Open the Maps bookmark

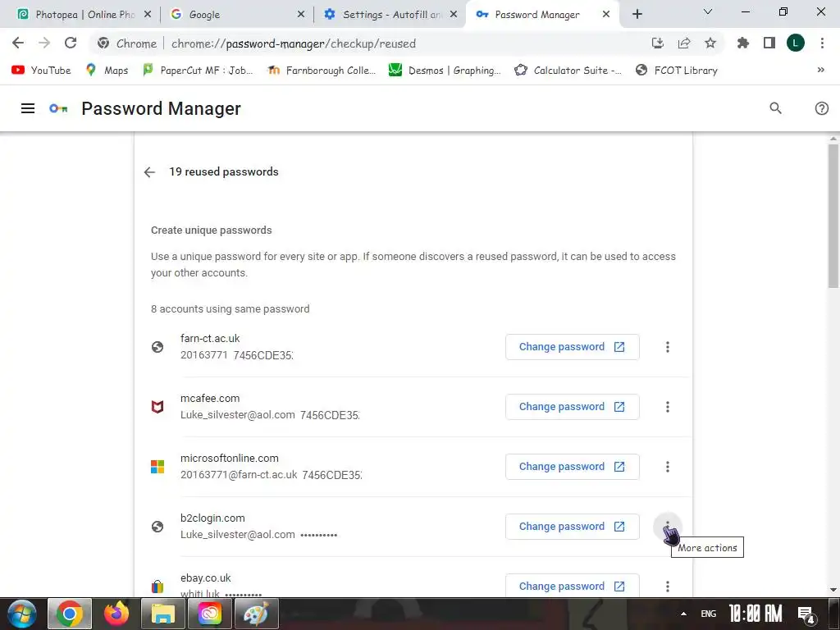click(107, 71)
